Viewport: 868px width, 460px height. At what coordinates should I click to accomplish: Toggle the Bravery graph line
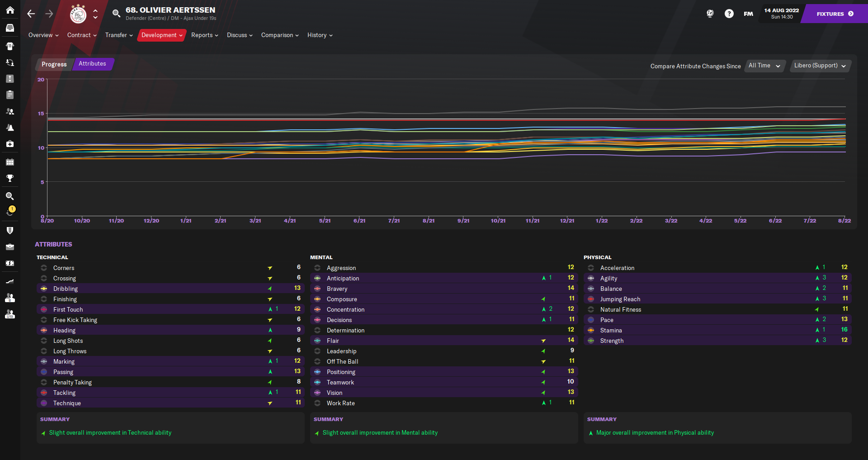click(x=317, y=289)
